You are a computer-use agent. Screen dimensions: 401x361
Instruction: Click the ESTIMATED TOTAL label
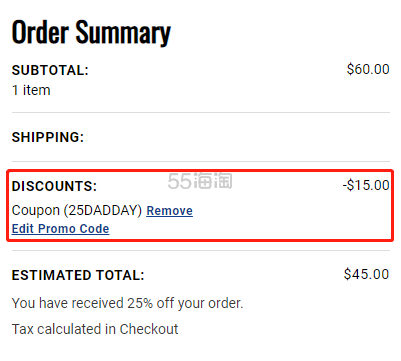[78, 275]
